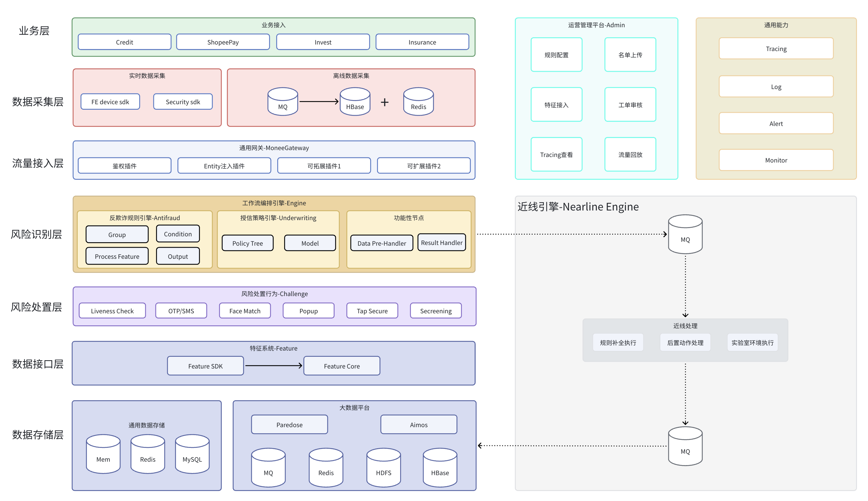
Task: Select the Redis cylinder in offline data collection
Action: click(418, 101)
